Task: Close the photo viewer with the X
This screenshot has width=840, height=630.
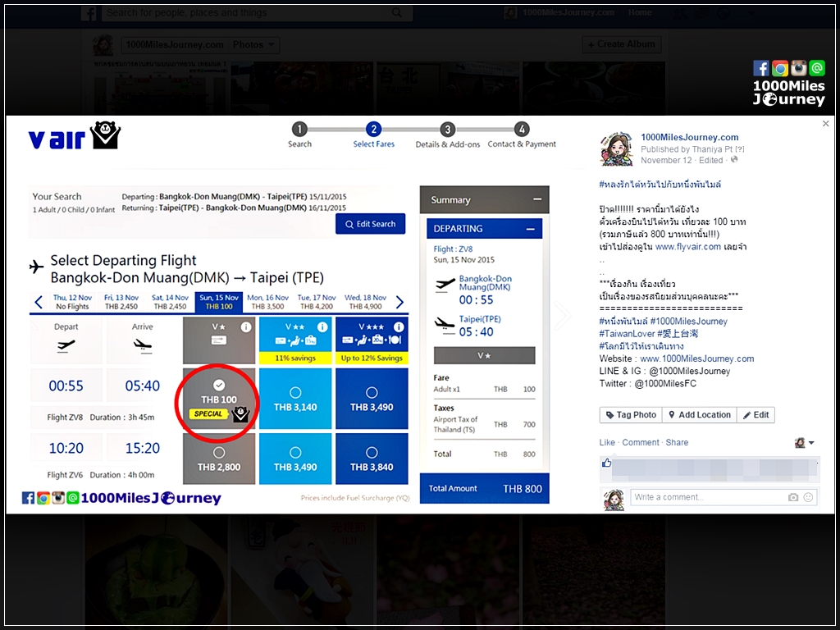Action: click(x=825, y=124)
